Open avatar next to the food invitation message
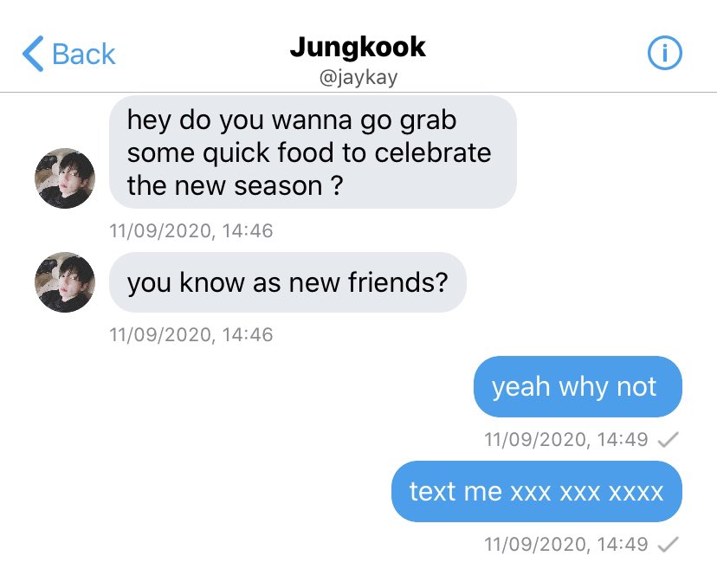717x588 pixels. coord(65,178)
